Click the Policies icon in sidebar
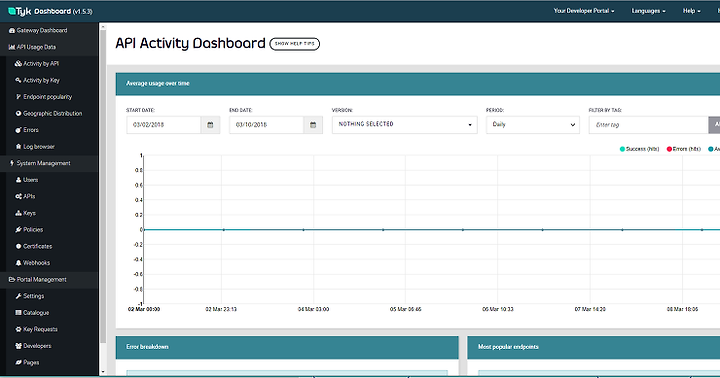Viewport: 720px width, 378px height. coord(18,230)
